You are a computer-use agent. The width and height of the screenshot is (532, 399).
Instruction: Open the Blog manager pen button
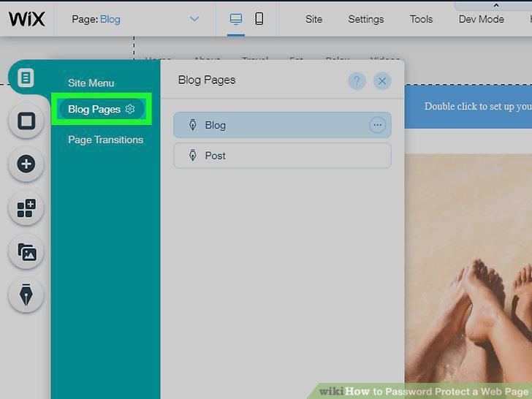26,294
